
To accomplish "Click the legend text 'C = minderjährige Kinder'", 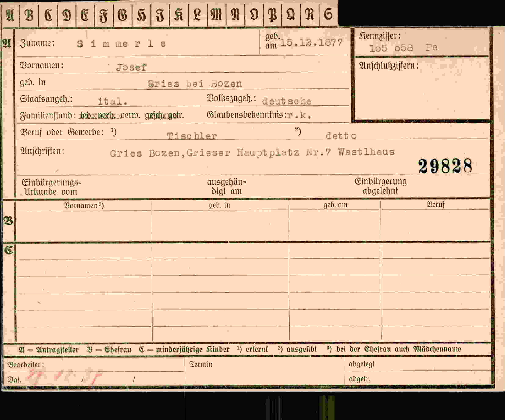I will click(x=184, y=349).
